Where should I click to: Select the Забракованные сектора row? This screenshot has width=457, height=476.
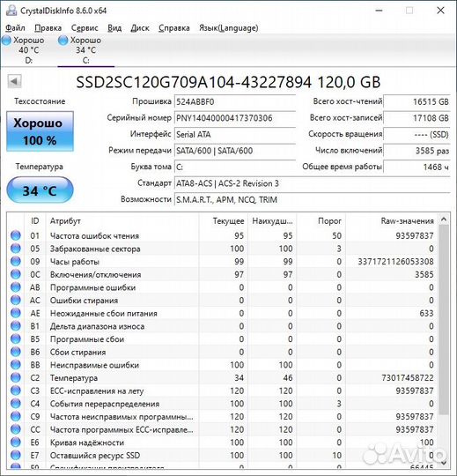tap(223, 249)
